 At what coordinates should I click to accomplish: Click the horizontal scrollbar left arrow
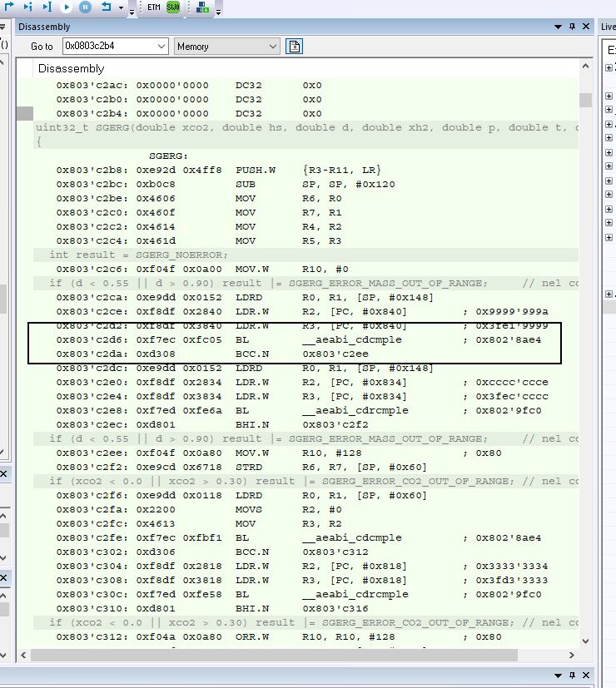tap(23, 655)
